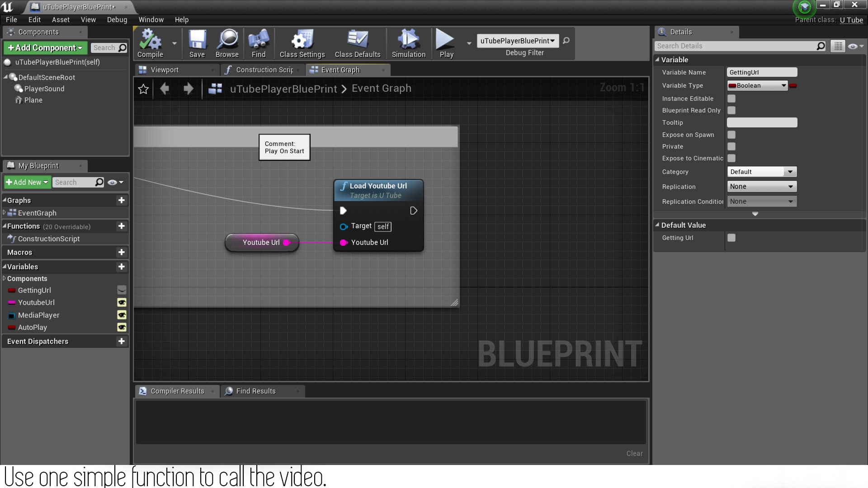Start Simulation using the toolbar icon

point(408,43)
